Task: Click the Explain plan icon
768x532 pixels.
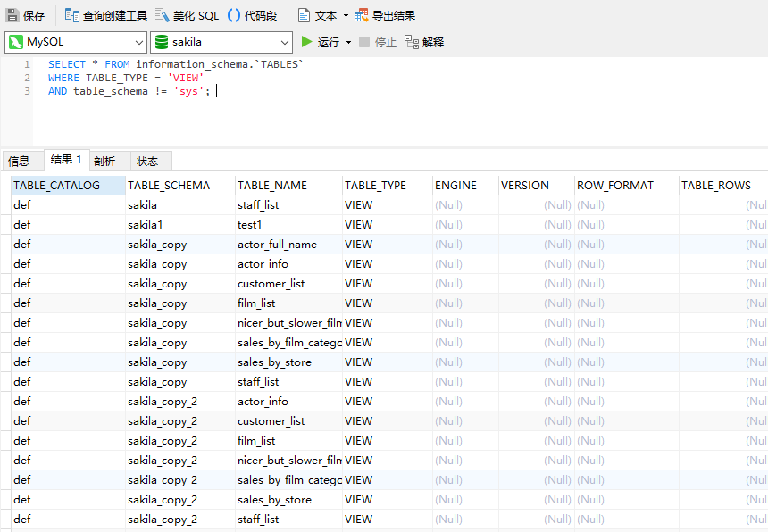Action: point(412,42)
